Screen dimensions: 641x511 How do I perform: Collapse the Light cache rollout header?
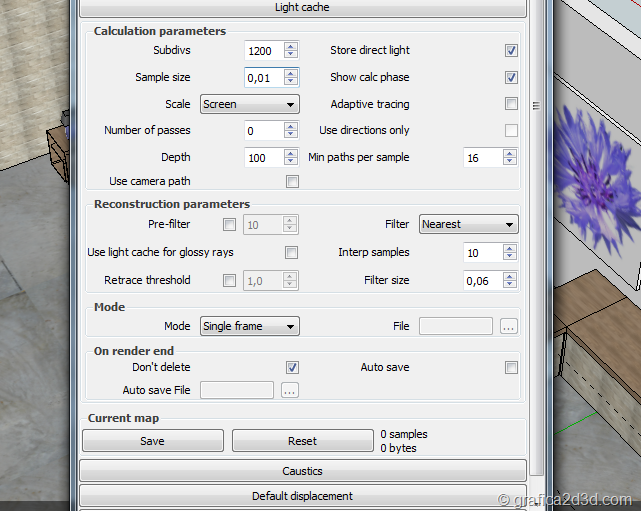302,8
